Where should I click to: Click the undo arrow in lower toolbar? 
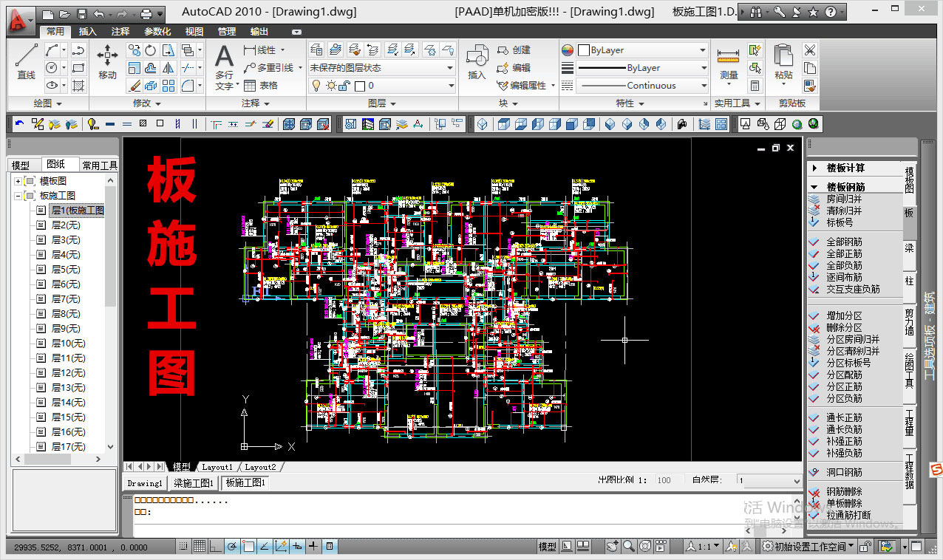[x=19, y=124]
